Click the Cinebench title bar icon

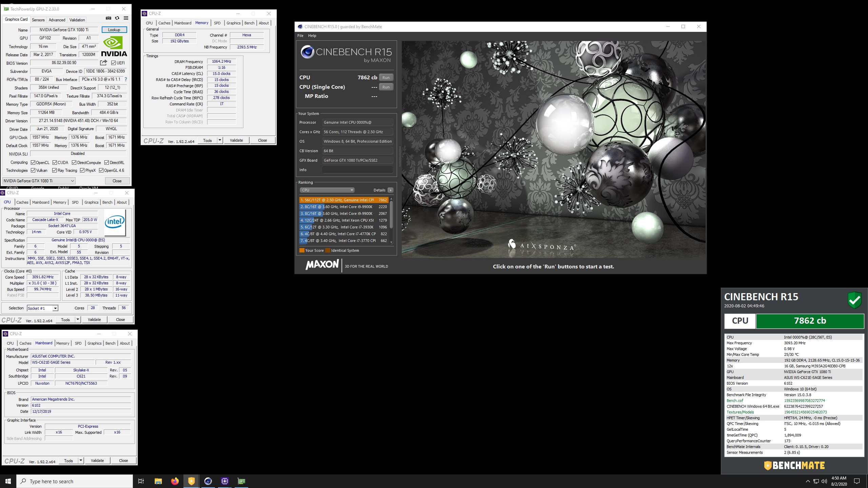pyautogui.click(x=300, y=27)
